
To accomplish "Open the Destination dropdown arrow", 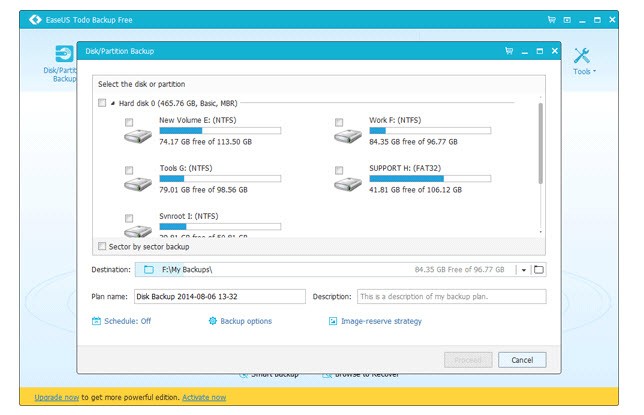I will [x=524, y=270].
